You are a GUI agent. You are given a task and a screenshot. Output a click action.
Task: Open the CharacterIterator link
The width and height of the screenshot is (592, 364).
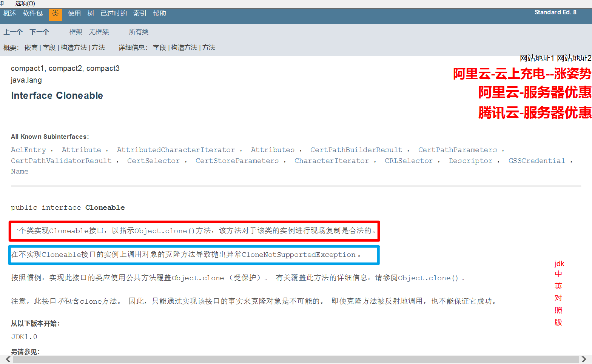(x=331, y=161)
